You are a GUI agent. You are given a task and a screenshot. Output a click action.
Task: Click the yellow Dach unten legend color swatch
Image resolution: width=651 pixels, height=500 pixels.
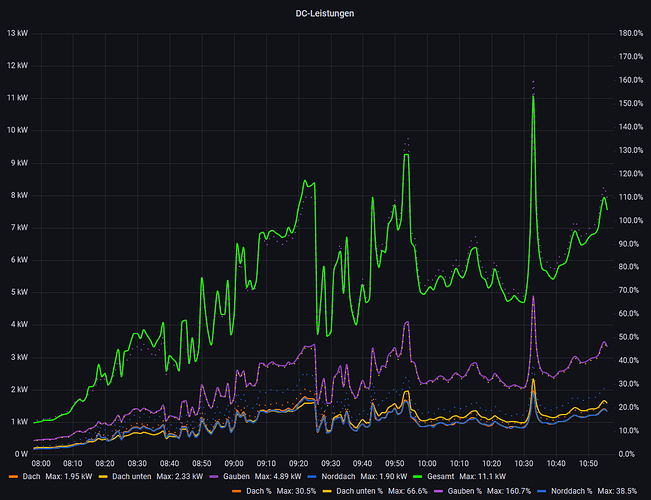pyautogui.click(x=103, y=476)
